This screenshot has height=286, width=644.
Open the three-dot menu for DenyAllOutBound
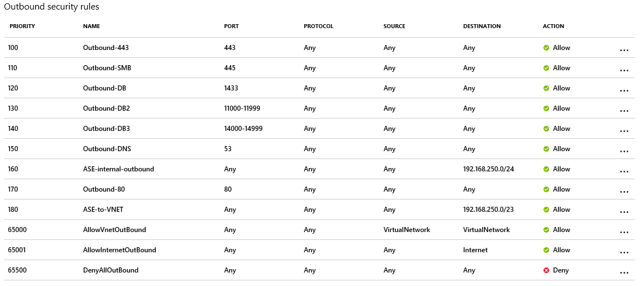624,273
